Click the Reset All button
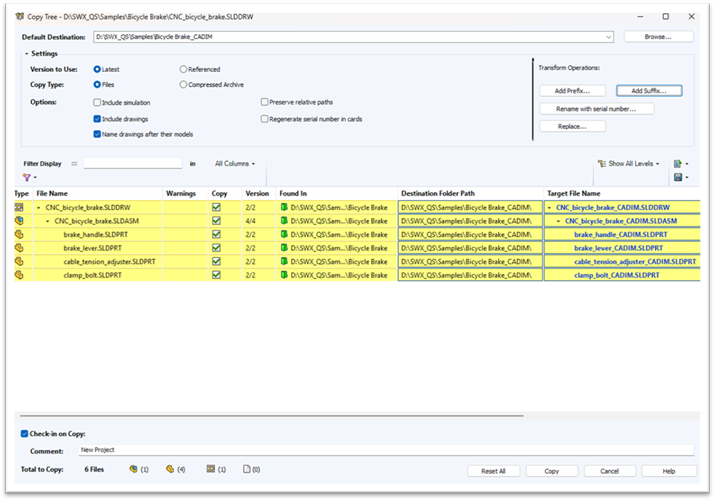The image size is (716, 501). (x=493, y=471)
